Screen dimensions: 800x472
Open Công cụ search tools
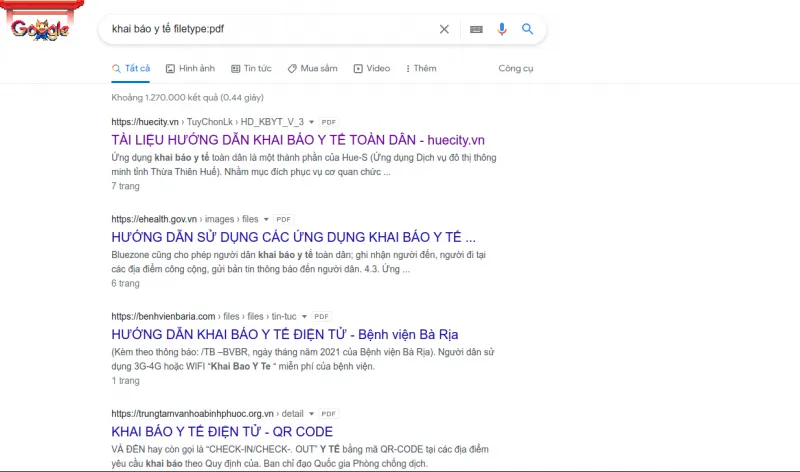coord(516,68)
